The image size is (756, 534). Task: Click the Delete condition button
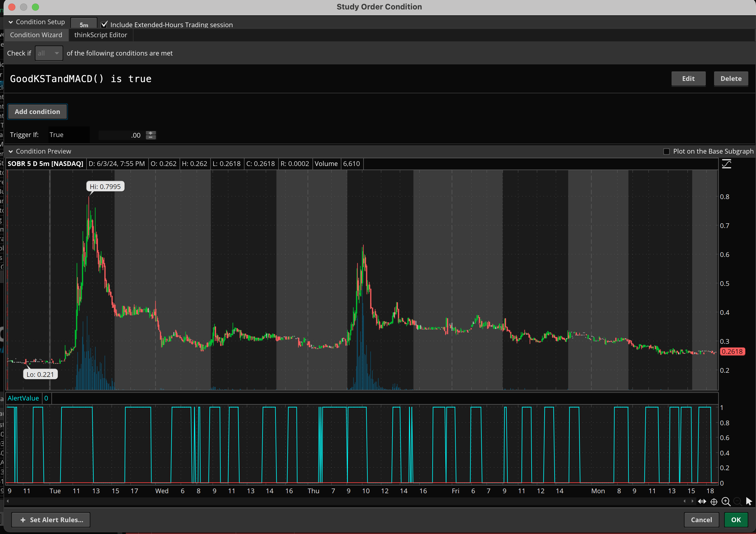[x=731, y=79]
